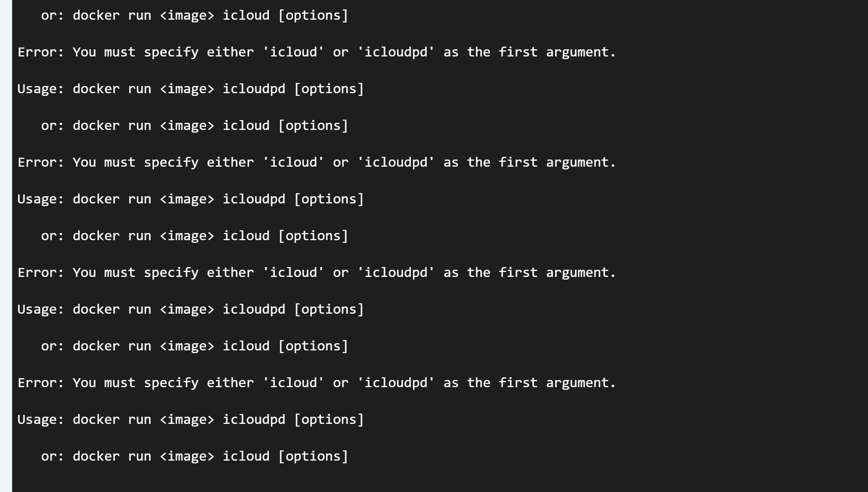Click '[options]' in the topmost log line
868x492 pixels.
(x=313, y=15)
